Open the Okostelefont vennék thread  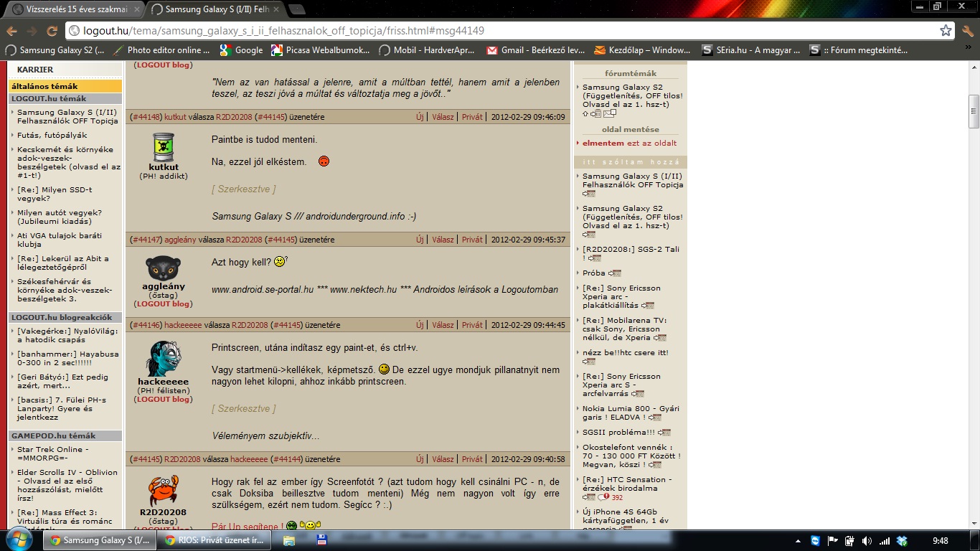[631, 456]
